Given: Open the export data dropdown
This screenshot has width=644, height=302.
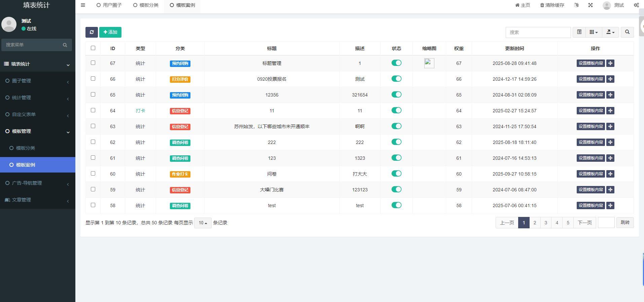Looking at the screenshot, I should (610, 32).
